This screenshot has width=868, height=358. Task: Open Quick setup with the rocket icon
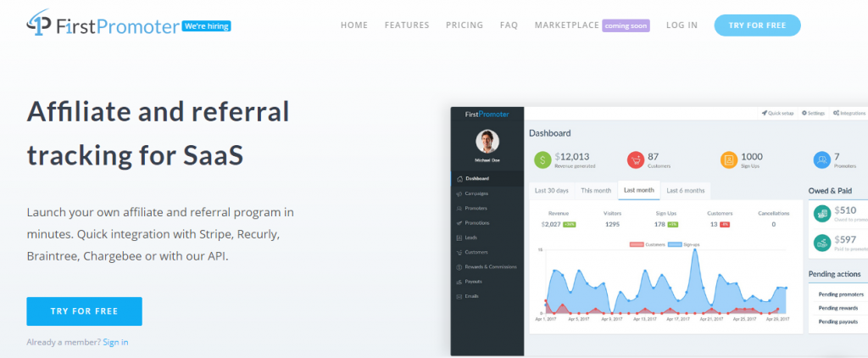(778, 113)
